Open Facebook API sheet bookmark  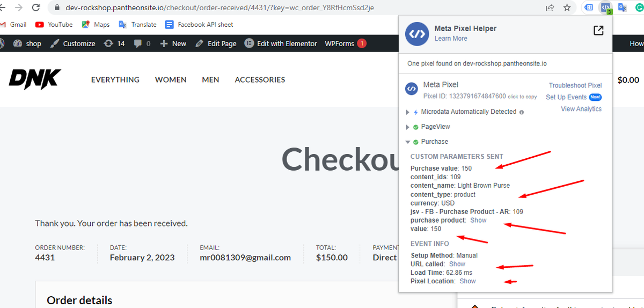click(199, 25)
